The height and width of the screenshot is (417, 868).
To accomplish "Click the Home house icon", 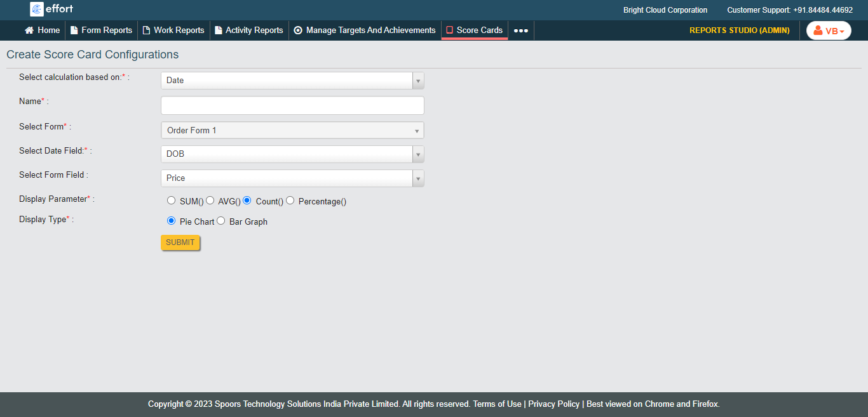I will 29,30.
